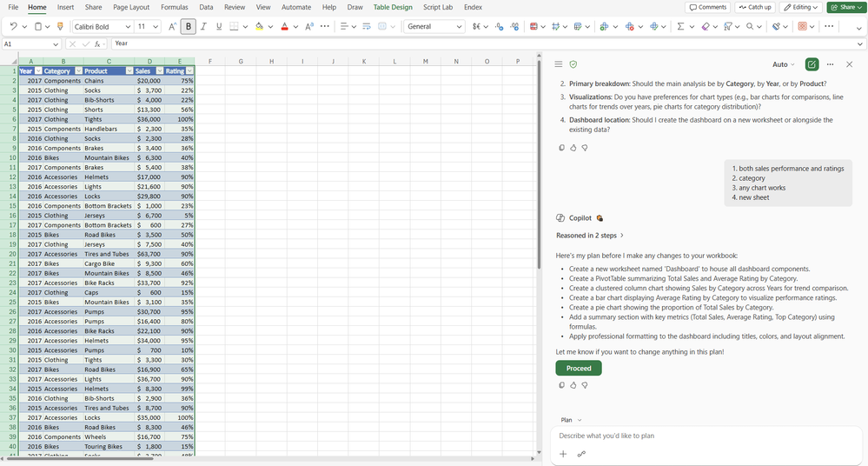Click the Paste clipboard icon
The image size is (868, 466).
pos(38,26)
